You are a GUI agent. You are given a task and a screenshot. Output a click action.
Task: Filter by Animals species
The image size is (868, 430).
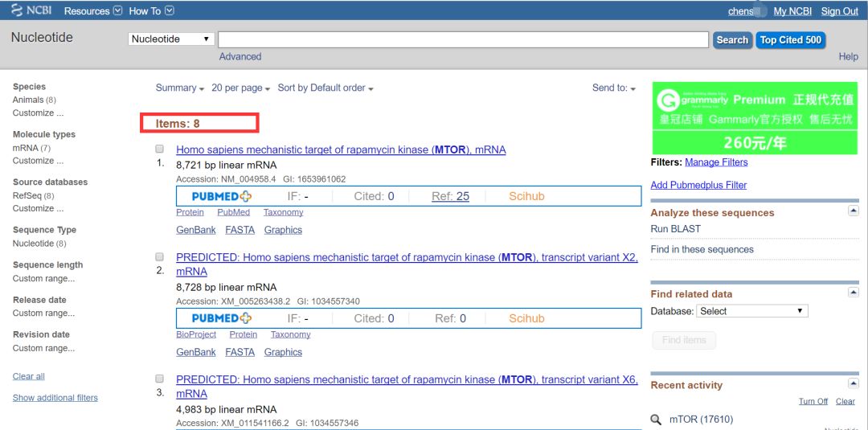point(28,100)
